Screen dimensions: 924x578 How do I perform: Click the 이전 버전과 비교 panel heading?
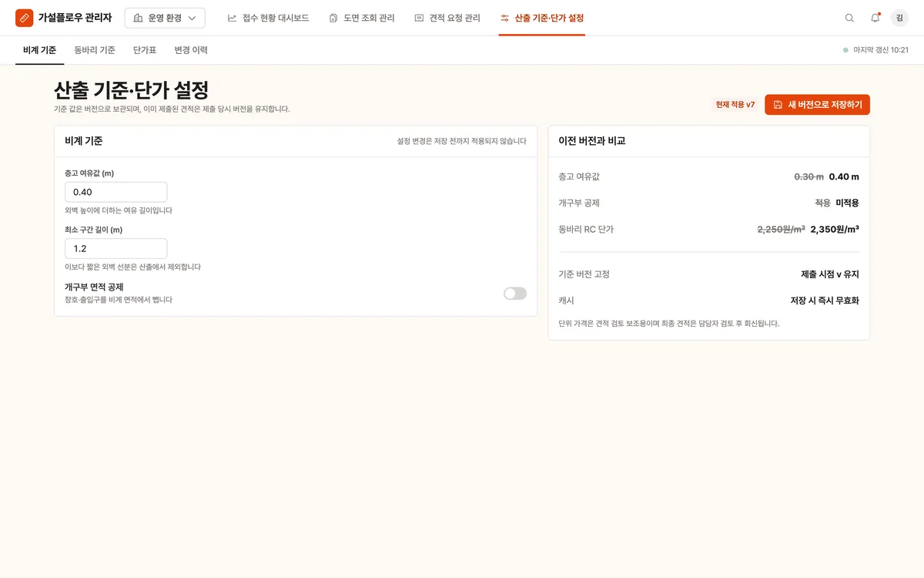(x=592, y=141)
